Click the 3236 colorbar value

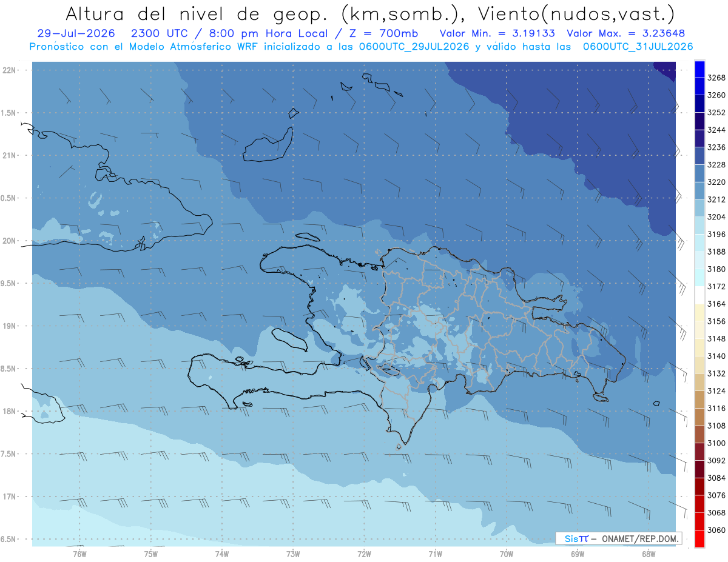point(716,147)
